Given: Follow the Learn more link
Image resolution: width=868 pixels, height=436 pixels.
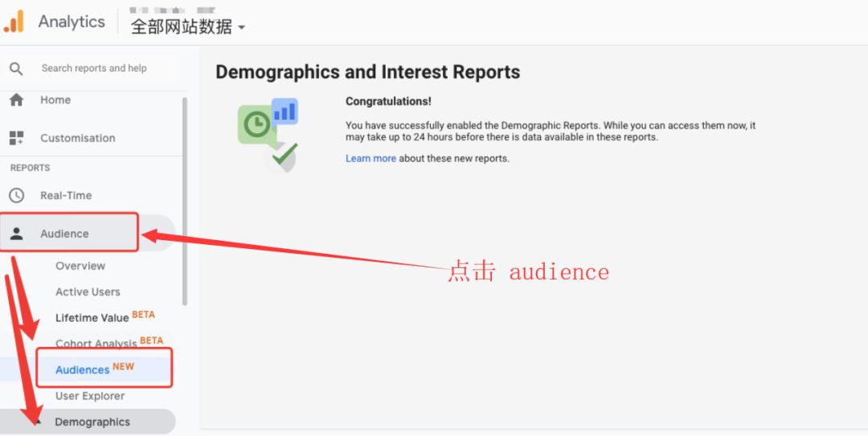Looking at the screenshot, I should 371,158.
